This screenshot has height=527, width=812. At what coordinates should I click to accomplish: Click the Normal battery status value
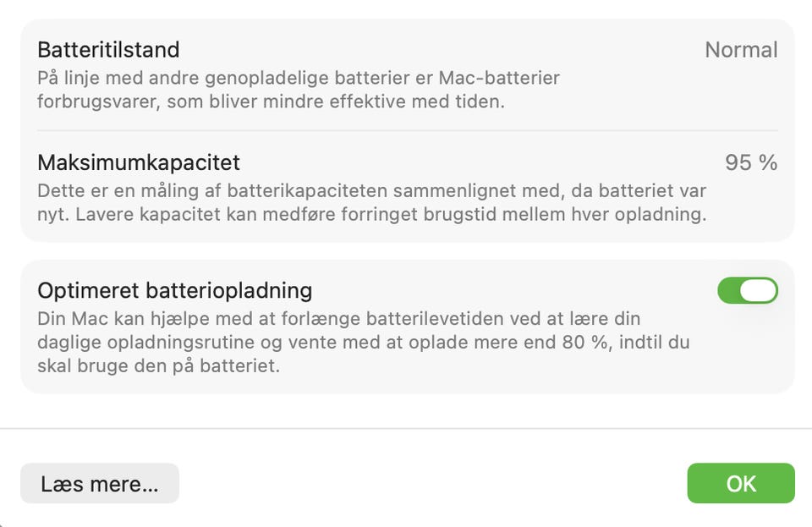click(x=741, y=50)
